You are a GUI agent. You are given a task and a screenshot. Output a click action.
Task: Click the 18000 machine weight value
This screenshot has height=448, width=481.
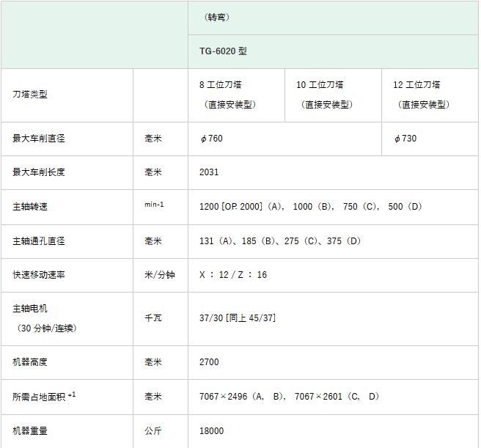[211, 431]
